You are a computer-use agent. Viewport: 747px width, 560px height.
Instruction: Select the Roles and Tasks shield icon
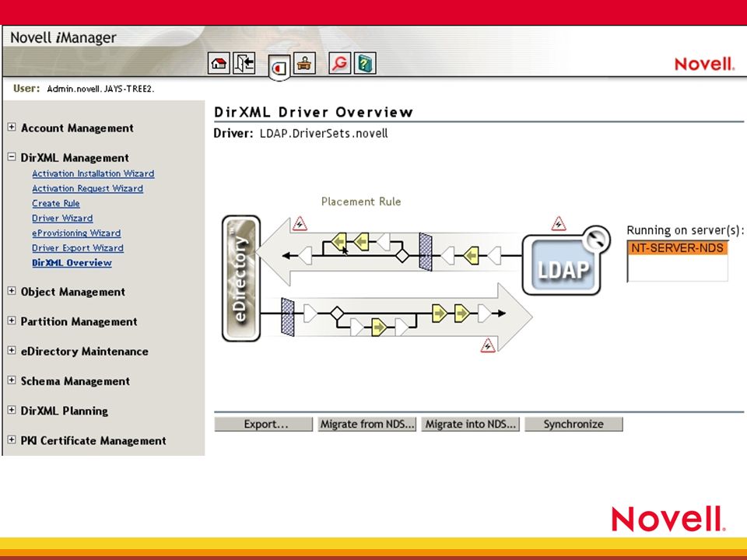point(279,68)
